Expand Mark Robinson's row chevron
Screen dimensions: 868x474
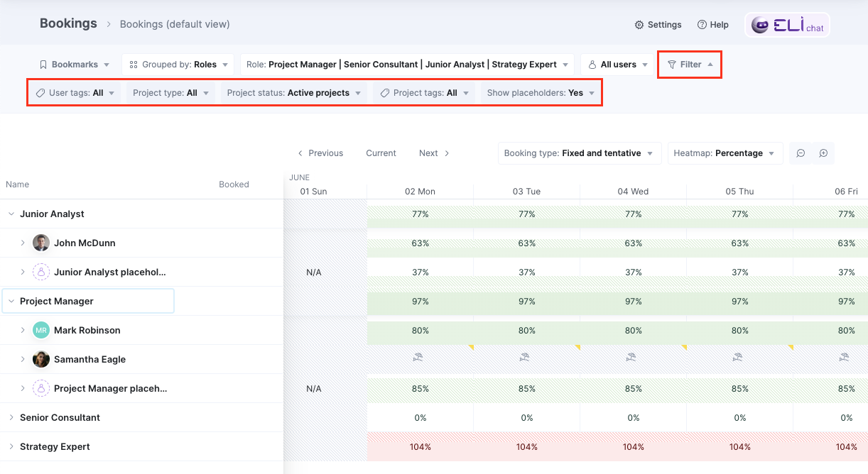[x=23, y=330]
